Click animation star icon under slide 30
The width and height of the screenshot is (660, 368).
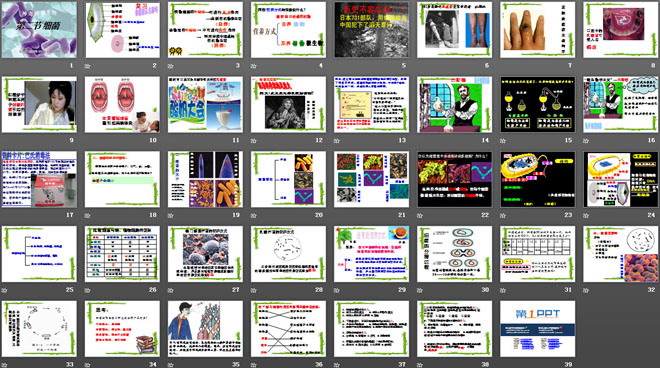[420, 291]
